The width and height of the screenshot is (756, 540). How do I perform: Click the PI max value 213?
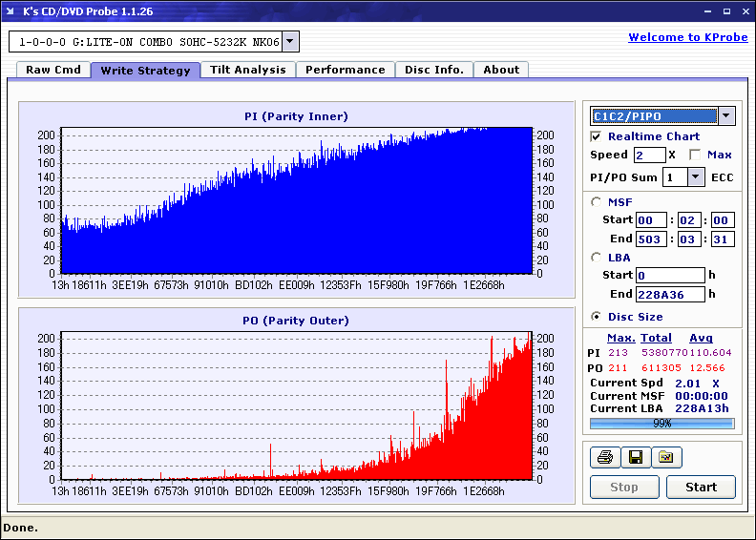[x=618, y=353]
